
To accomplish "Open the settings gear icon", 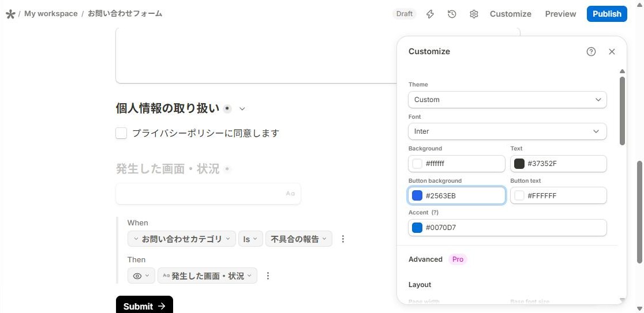I will (474, 14).
